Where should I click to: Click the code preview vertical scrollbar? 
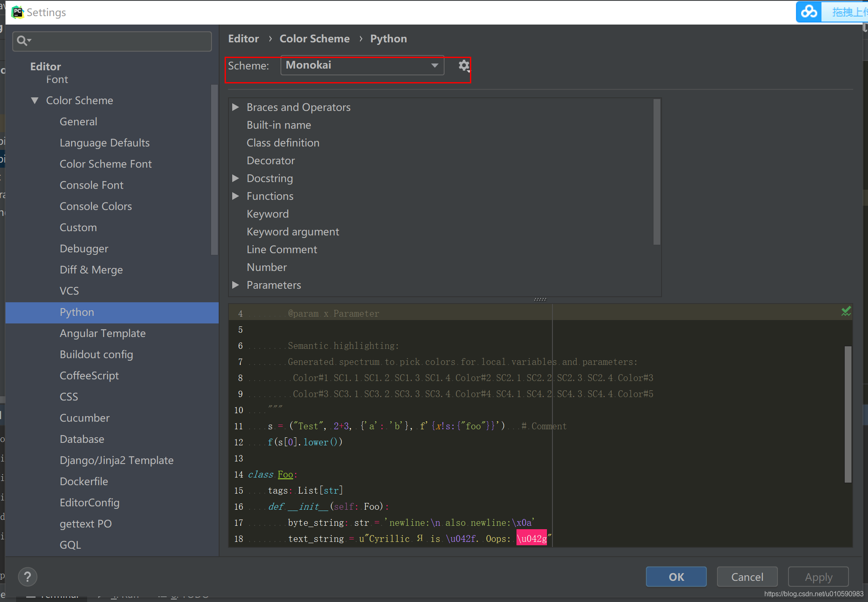tap(848, 414)
